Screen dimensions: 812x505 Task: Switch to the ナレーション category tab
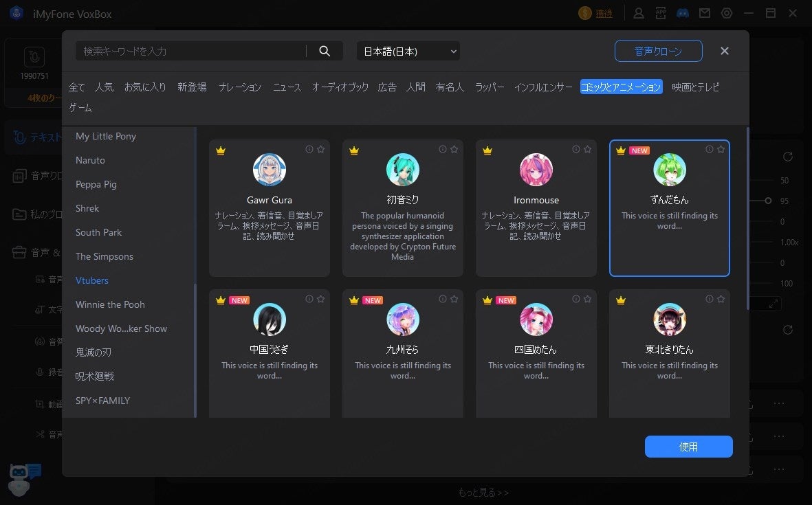click(x=240, y=87)
